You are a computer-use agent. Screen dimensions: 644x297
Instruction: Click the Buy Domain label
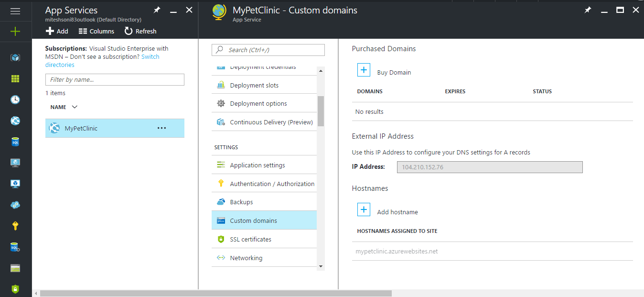coord(394,73)
